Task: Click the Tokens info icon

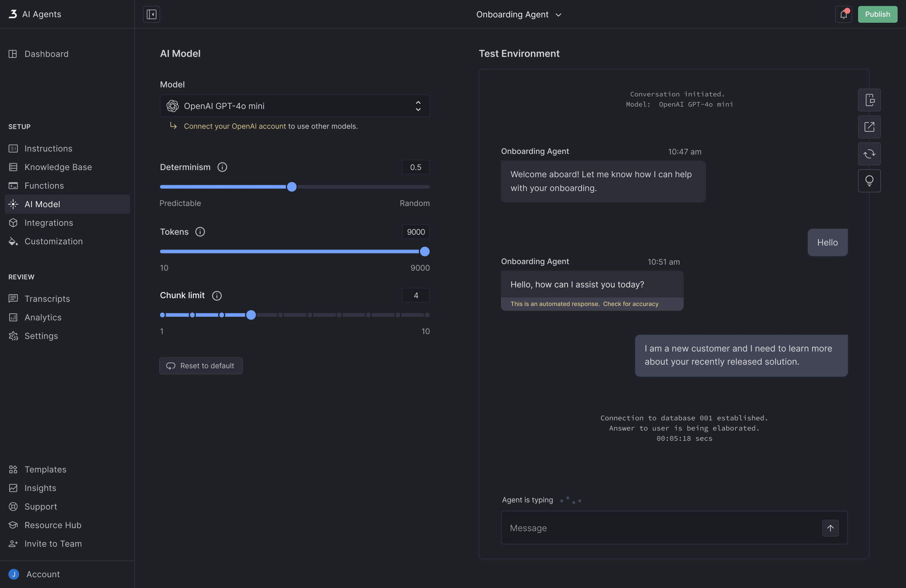Action: point(200,232)
